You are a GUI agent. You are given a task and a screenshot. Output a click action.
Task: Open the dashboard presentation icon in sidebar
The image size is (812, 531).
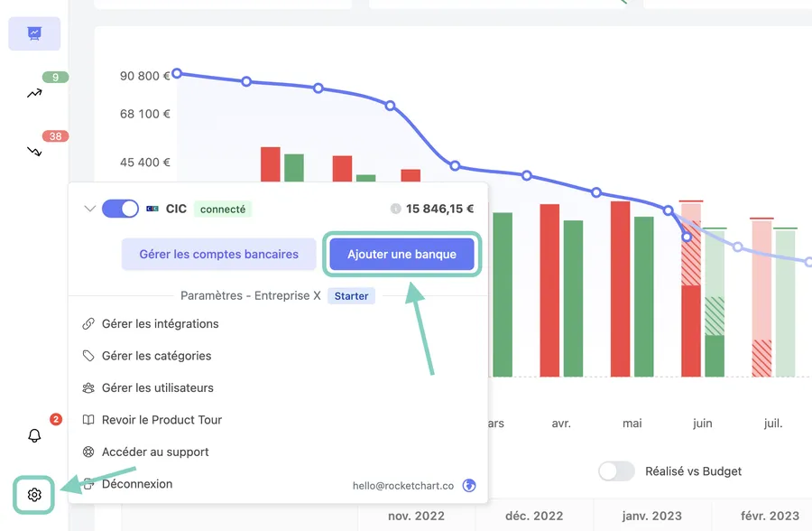pos(34,33)
